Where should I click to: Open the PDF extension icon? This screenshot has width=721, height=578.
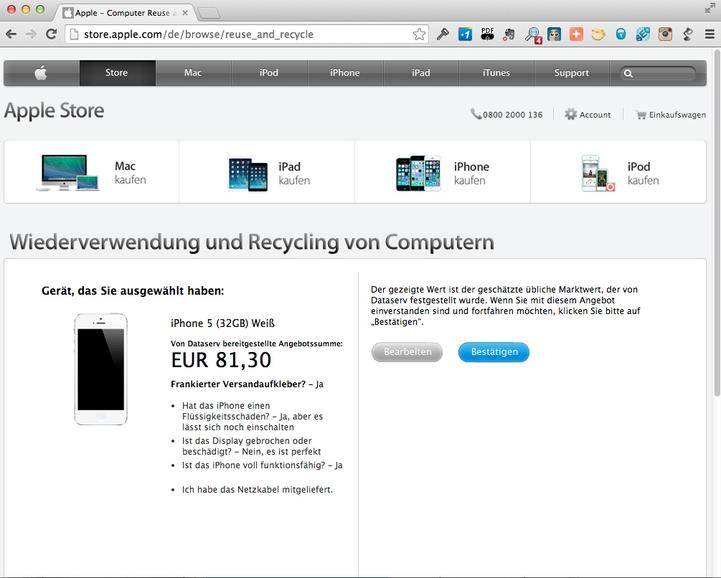[487, 34]
